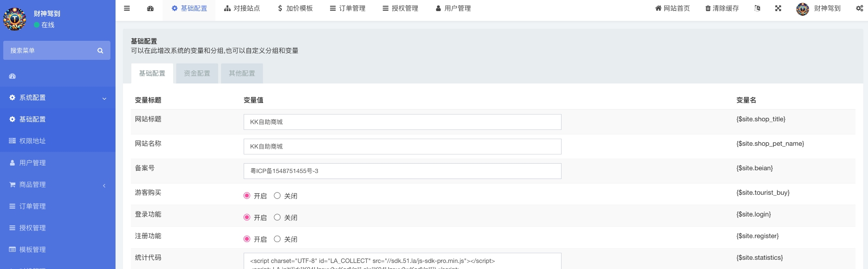Switch to the 资金配置 tab
The height and width of the screenshot is (269, 868).
click(x=197, y=73)
